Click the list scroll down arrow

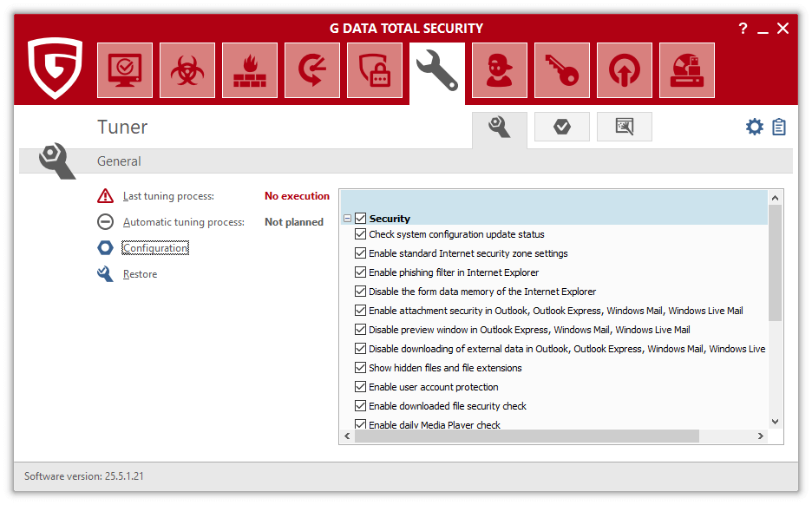pyautogui.click(x=776, y=422)
